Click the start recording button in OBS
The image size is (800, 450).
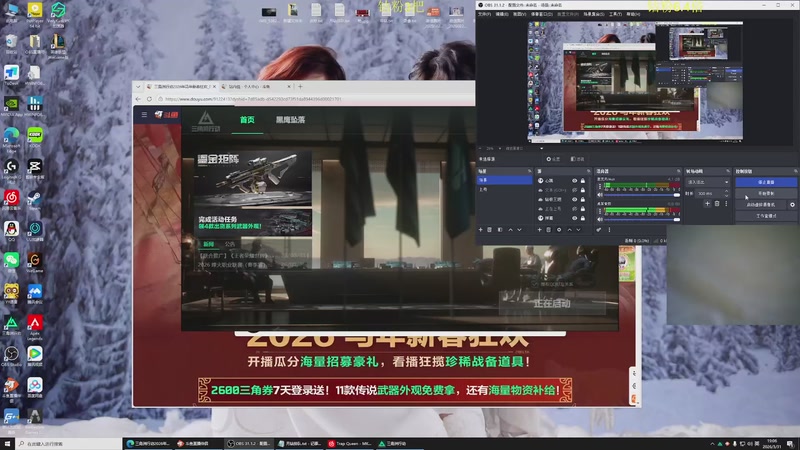click(766, 193)
